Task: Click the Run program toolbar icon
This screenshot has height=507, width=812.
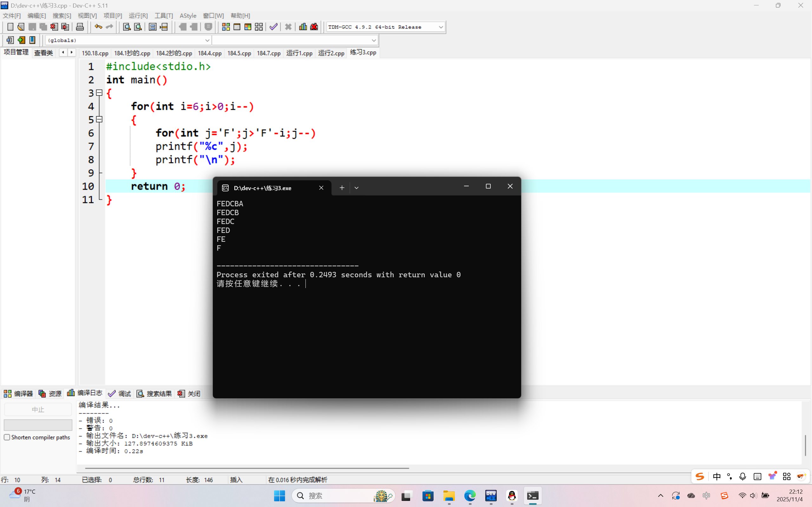Action: pyautogui.click(x=237, y=27)
